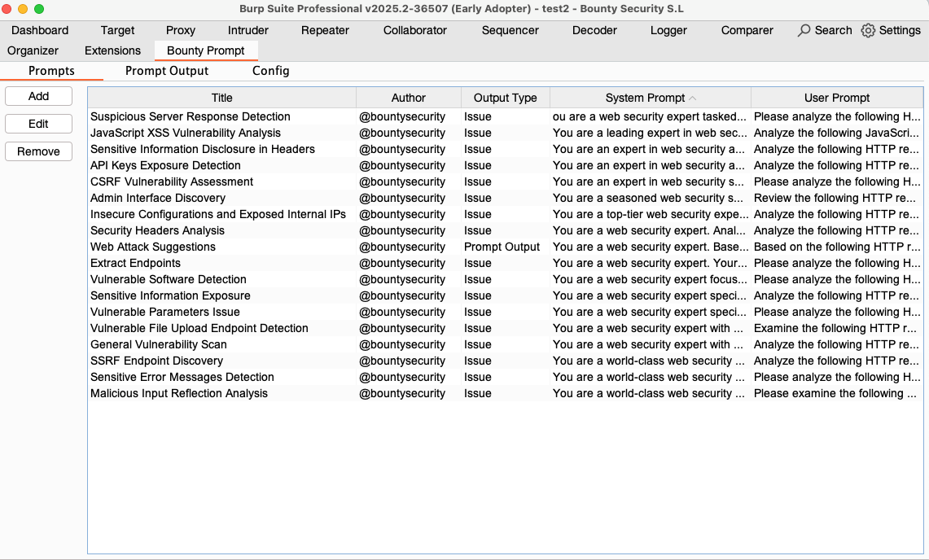Click the Add prompt button
The width and height of the screenshot is (929, 560).
pyautogui.click(x=38, y=96)
